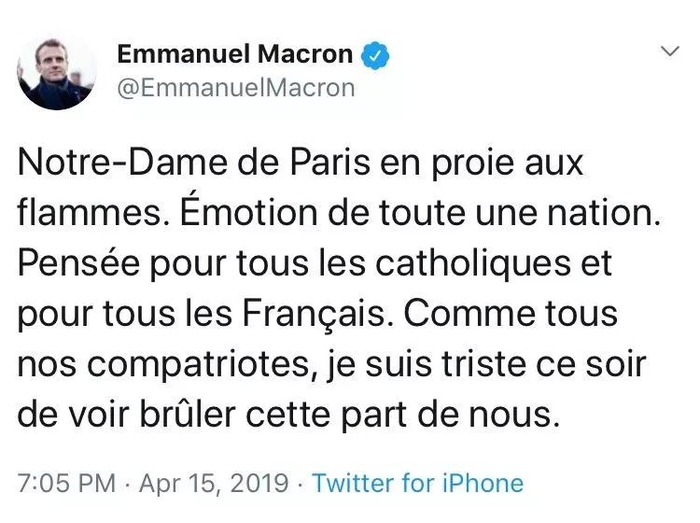
Task: Click the blue verified badge icon
Action: click(x=373, y=55)
